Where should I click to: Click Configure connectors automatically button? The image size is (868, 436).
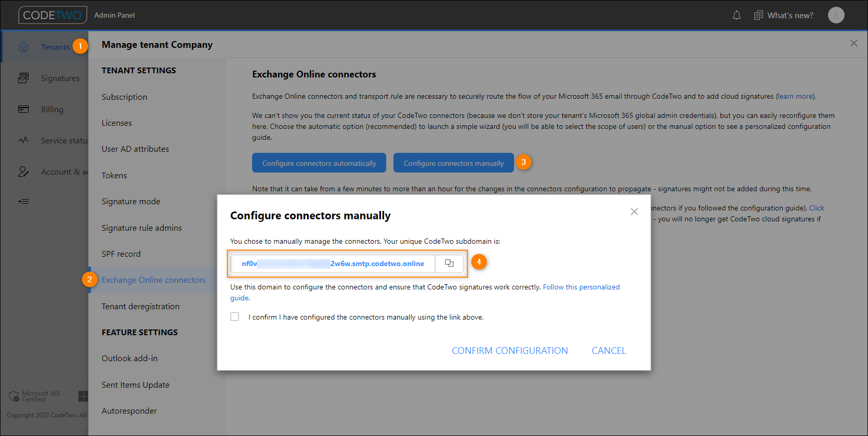(319, 163)
